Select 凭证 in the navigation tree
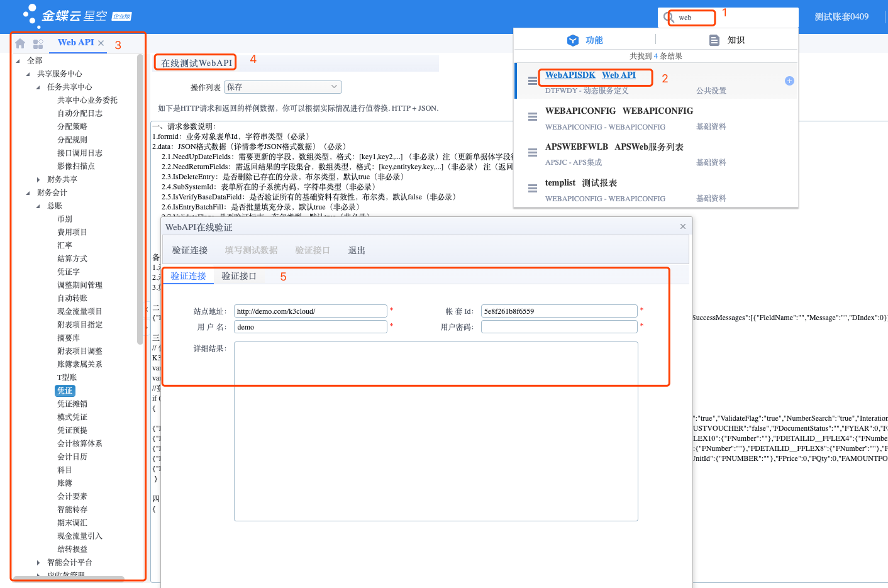Image resolution: width=888 pixels, height=588 pixels. pyautogui.click(x=65, y=391)
